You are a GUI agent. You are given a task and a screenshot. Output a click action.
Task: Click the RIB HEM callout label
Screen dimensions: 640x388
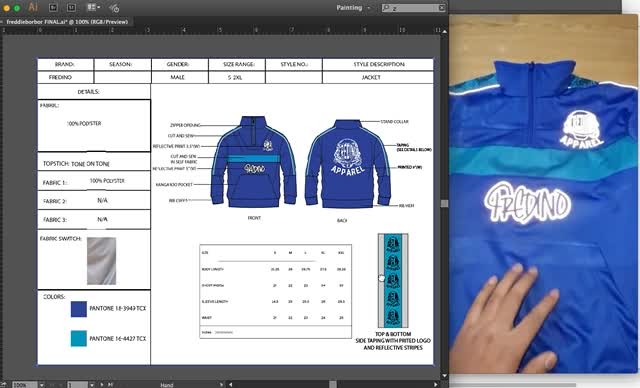coord(407,206)
